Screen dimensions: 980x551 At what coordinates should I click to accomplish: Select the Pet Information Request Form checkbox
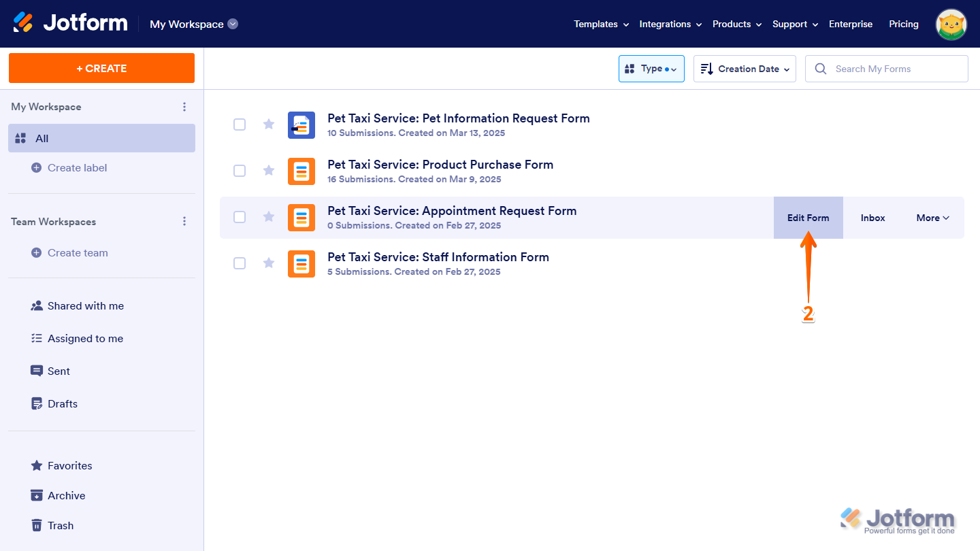click(240, 124)
